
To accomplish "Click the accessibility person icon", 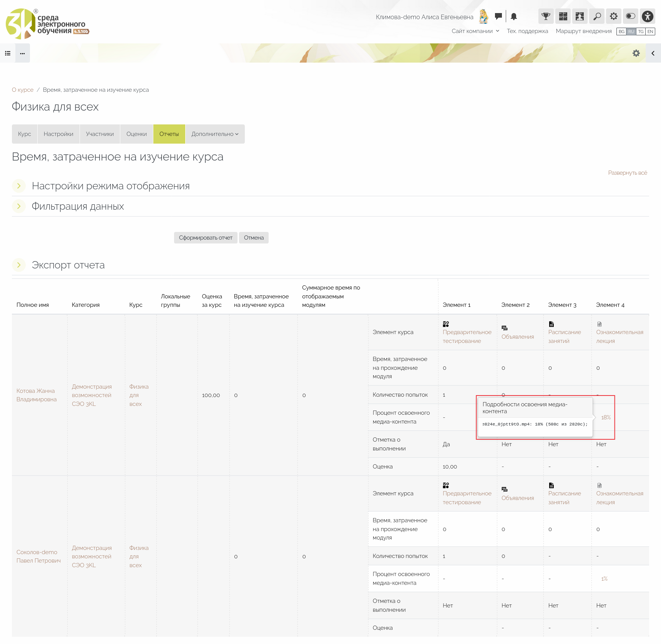I will tap(648, 16).
